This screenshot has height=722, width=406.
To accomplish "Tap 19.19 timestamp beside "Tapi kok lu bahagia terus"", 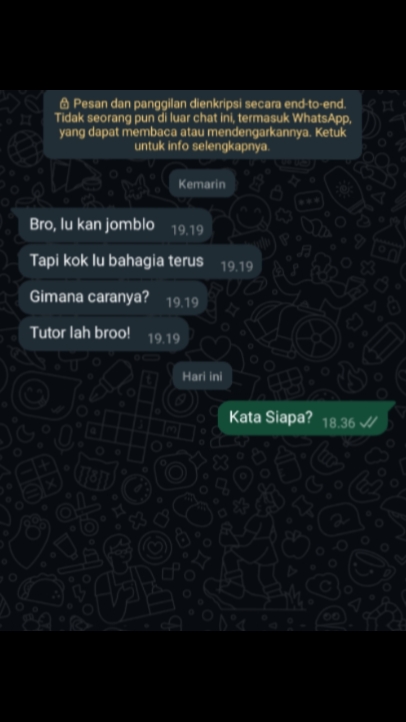I will [x=237, y=266].
